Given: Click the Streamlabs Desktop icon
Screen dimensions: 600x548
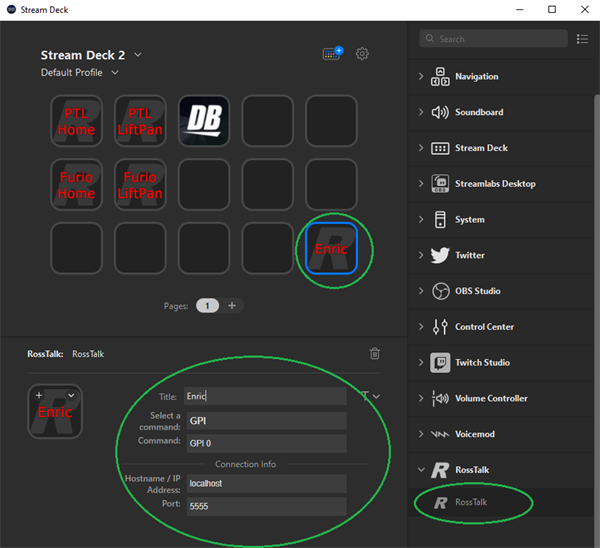Looking at the screenshot, I should pyautogui.click(x=440, y=184).
